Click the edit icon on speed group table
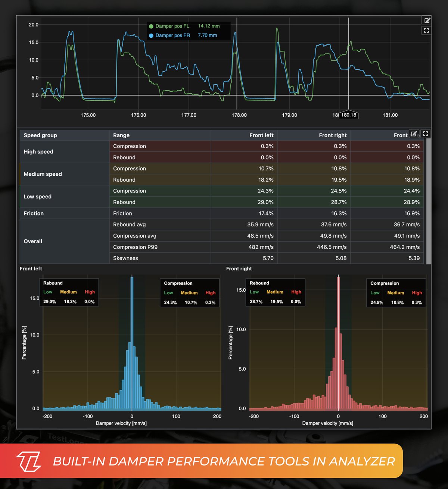 pyautogui.click(x=414, y=134)
